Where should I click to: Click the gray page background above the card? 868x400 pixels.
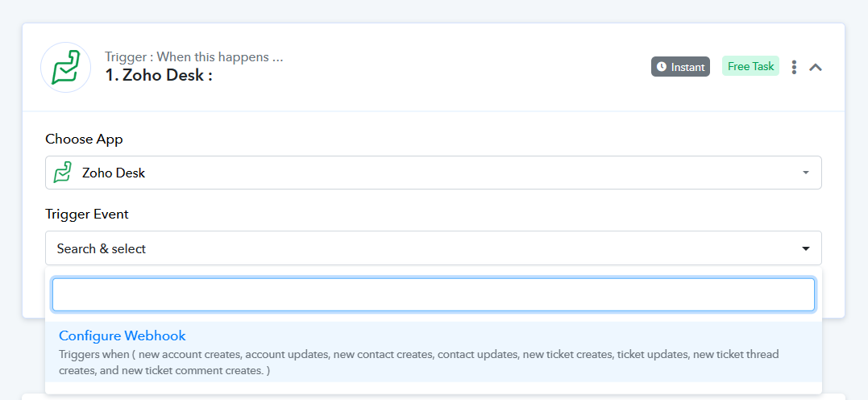tap(434, 11)
